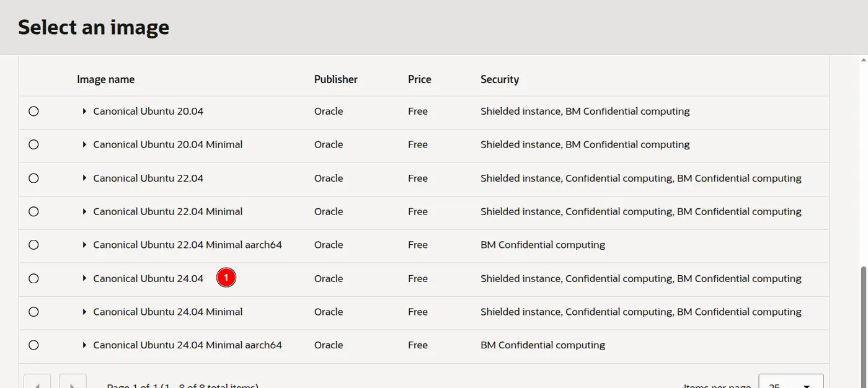Click Free price in Ubuntu 22.04 row
Screen dimensions: 868x388
[418, 178]
